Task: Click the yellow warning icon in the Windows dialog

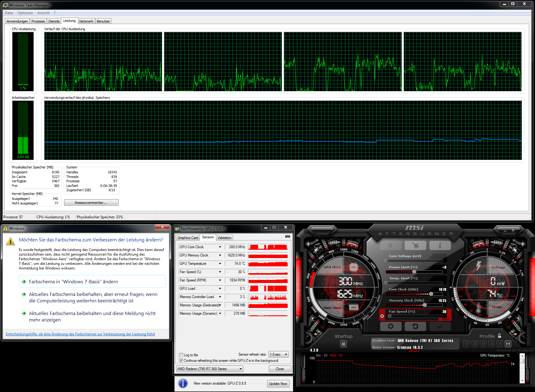Action: coord(10,241)
